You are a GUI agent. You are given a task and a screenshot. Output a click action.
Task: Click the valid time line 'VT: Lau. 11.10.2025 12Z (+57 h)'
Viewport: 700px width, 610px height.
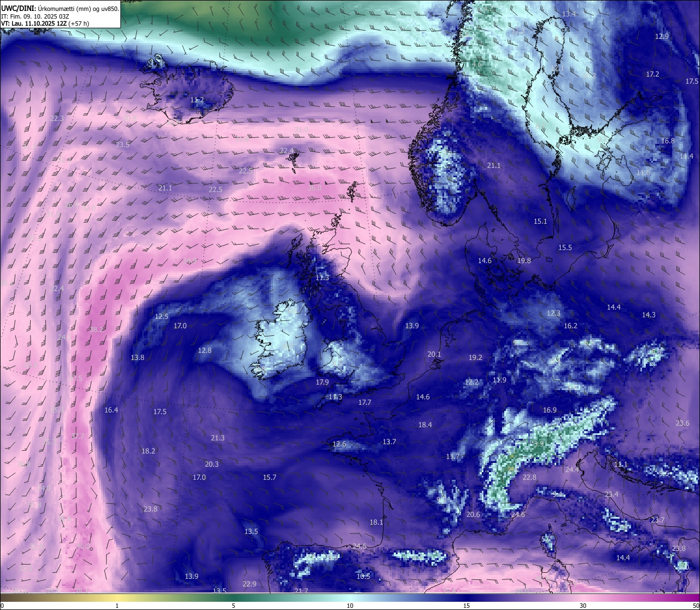(45, 24)
